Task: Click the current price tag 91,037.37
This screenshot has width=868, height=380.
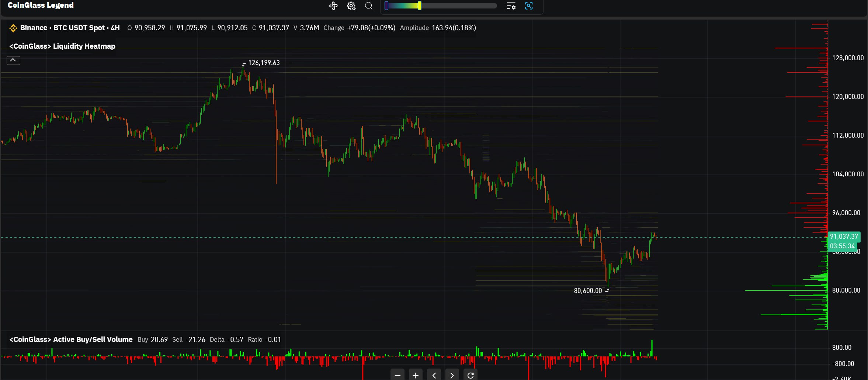Action: [844, 236]
